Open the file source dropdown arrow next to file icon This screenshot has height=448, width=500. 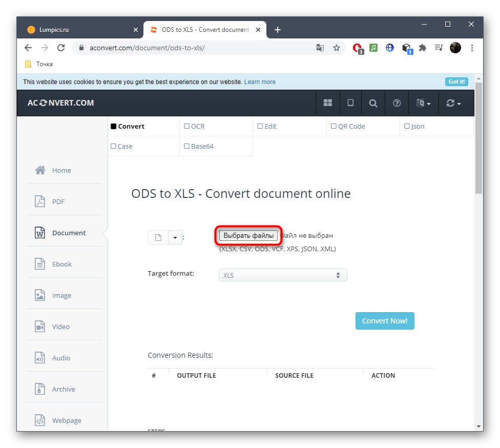[x=175, y=237]
